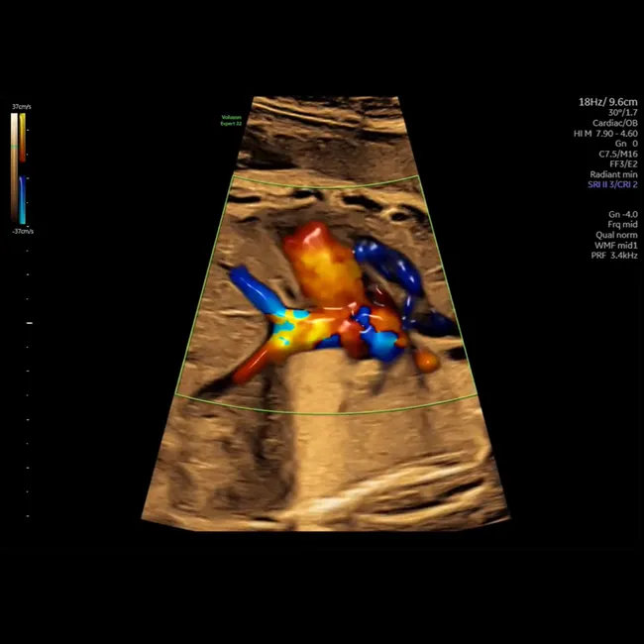Click the grayscale brightness bar
Screen dimensions: 644x644
point(14,166)
